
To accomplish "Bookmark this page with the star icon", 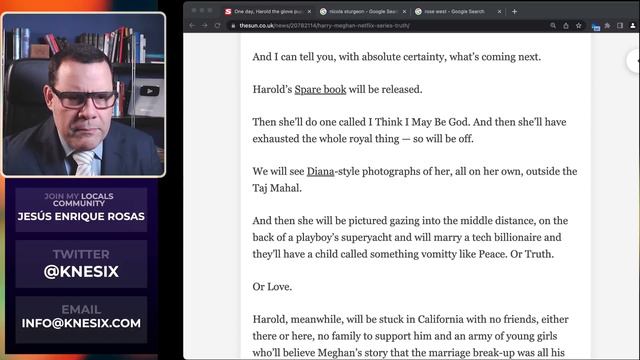I will click(x=578, y=25).
